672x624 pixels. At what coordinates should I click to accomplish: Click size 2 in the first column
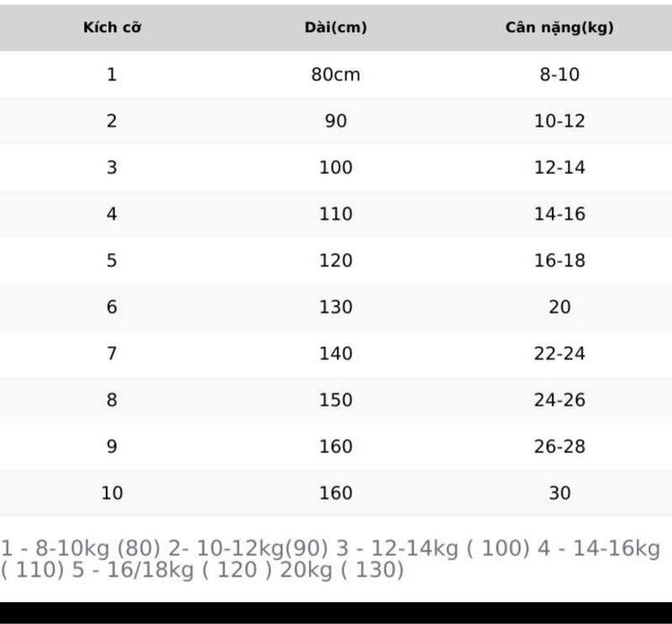[x=112, y=121]
